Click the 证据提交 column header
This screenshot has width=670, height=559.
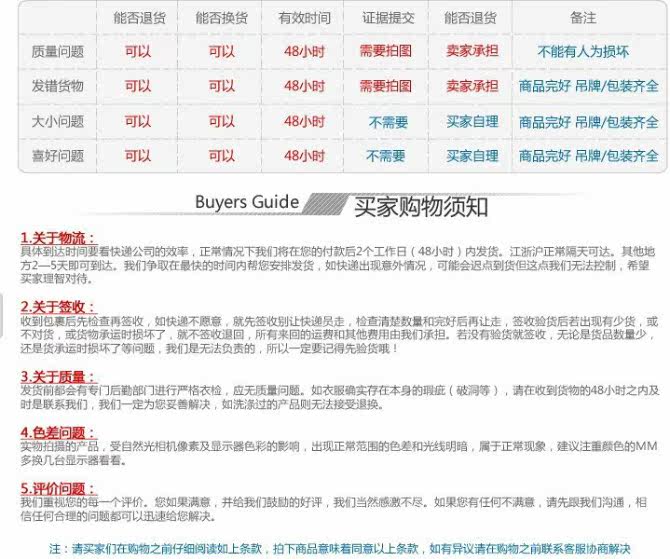[388, 18]
